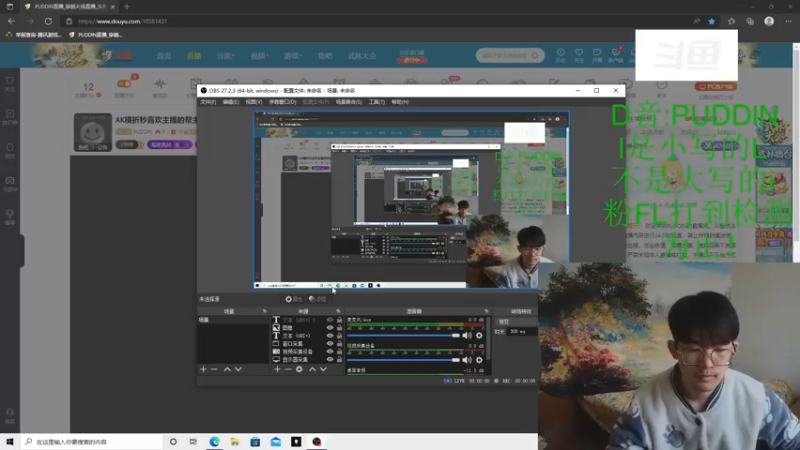
Task: Adjust the mic/Aux volume slider
Action: [x=404, y=335]
